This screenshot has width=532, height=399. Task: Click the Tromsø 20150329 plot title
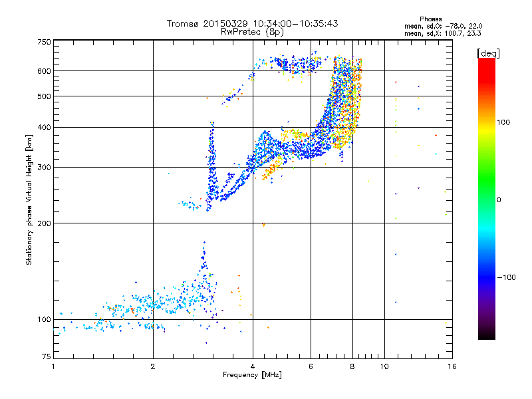(x=252, y=23)
